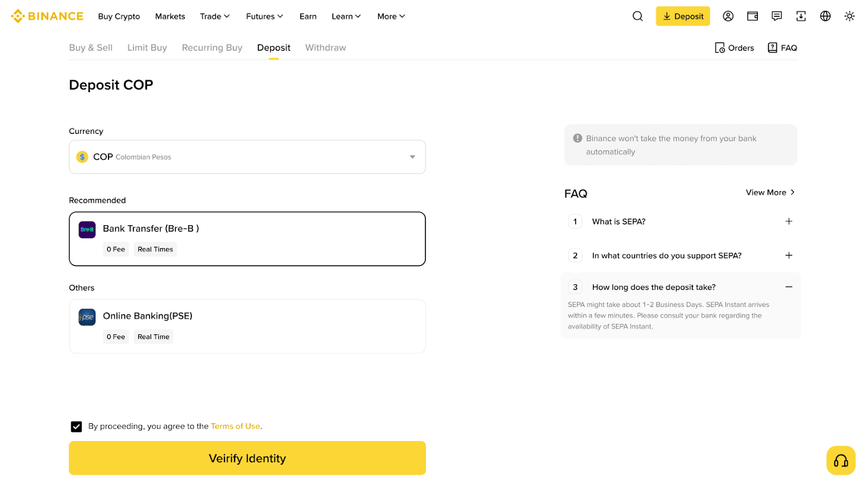The height and width of the screenshot is (489, 868).
Task: Switch to the Withdraw tab
Action: tap(325, 48)
